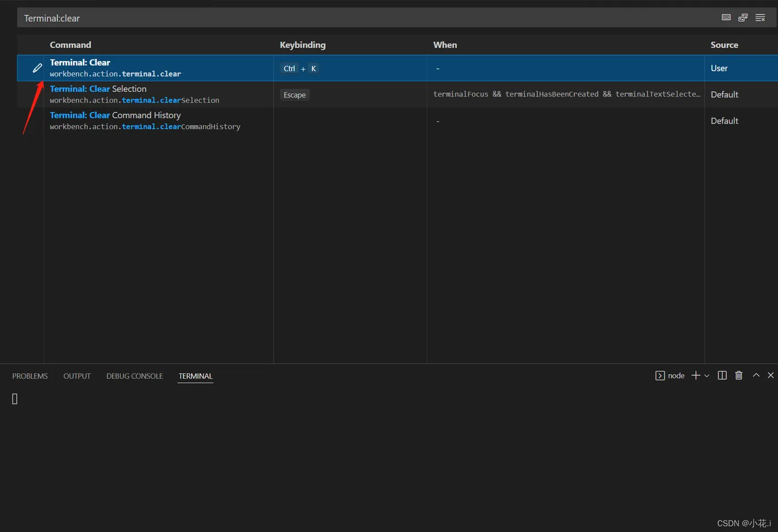This screenshot has width=778, height=532.
Task: Click the Keybinding column header
Action: tap(303, 45)
